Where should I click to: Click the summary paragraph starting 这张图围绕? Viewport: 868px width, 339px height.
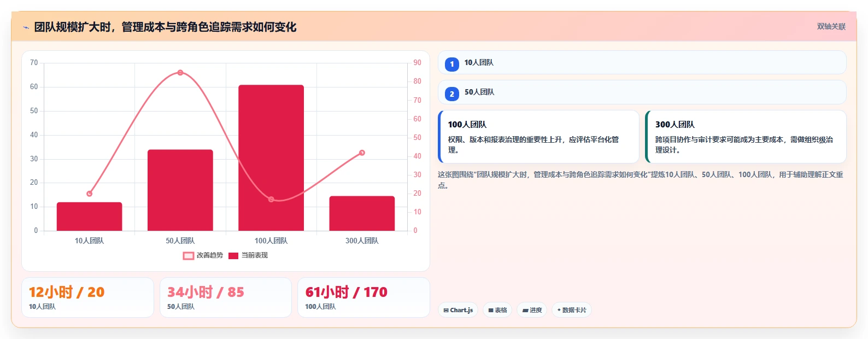click(641, 180)
